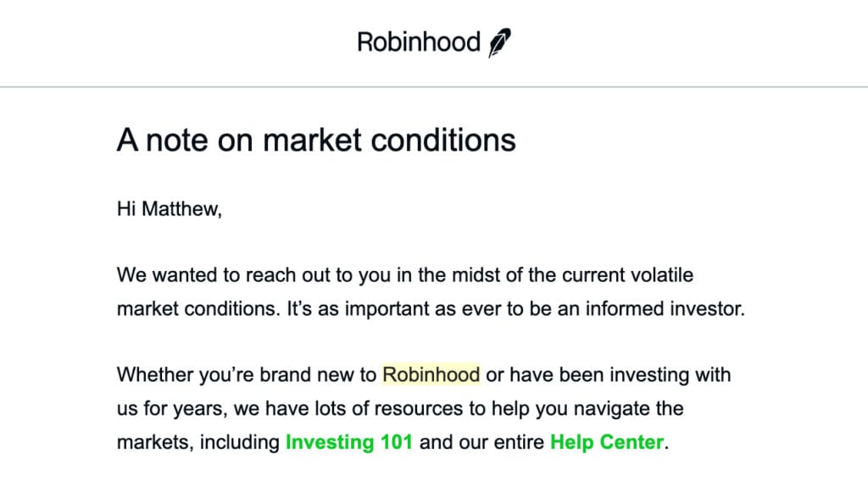
Task: Select the yellow-highlighted Robinhood word
Action: [x=431, y=375]
